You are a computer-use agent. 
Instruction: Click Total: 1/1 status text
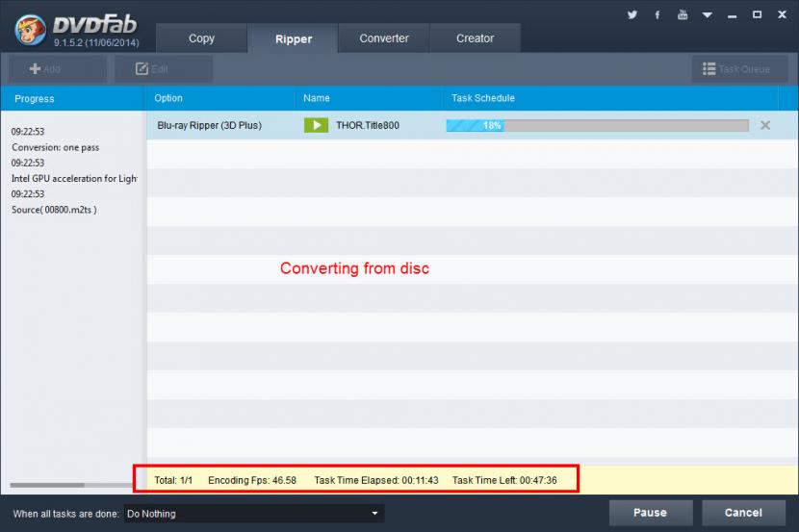173,480
